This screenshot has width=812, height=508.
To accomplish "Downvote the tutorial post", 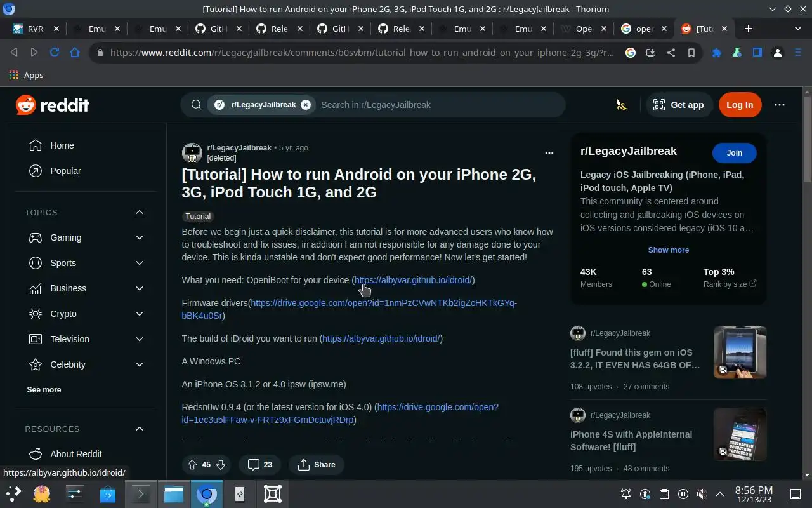I will tap(221, 465).
